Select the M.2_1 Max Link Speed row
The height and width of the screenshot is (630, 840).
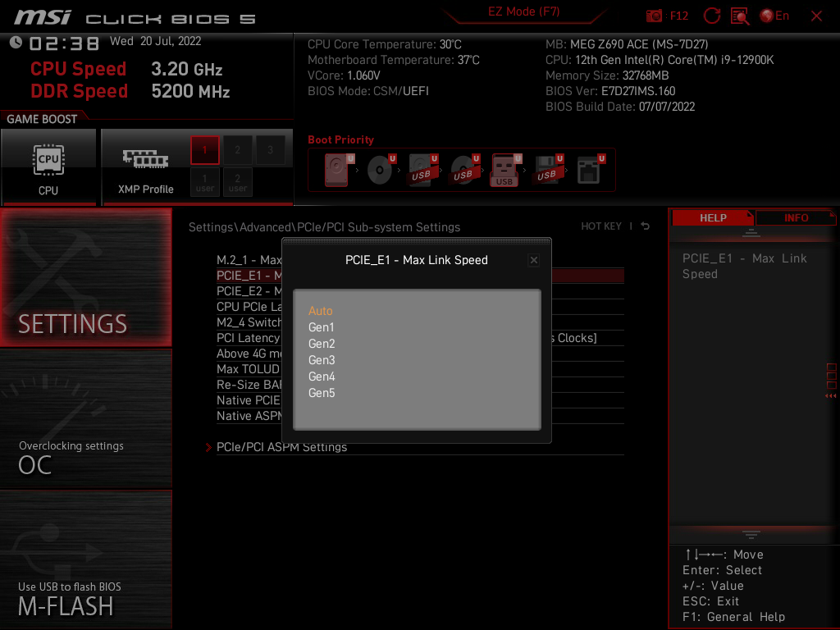[x=249, y=260]
